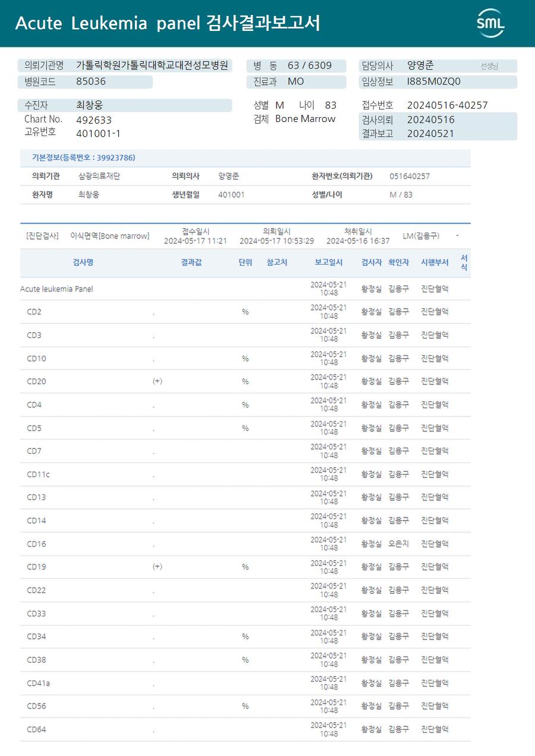Select 이식면역[Bone marrow] test category

(110, 236)
